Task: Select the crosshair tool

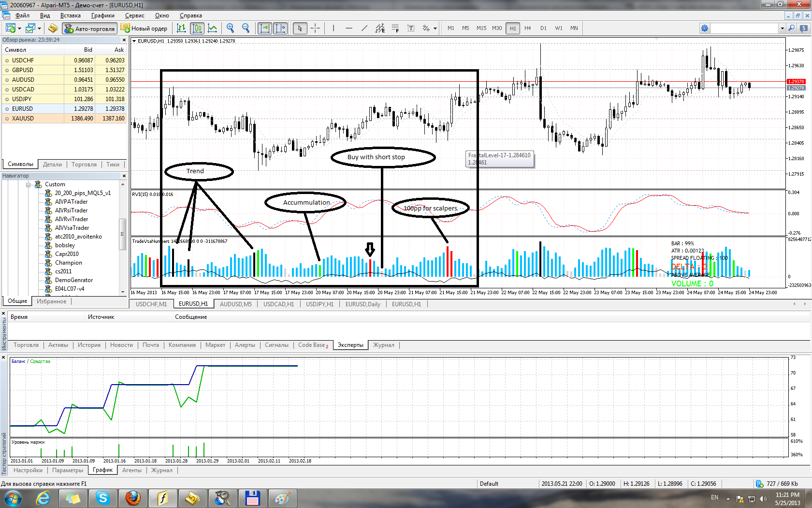Action: [315, 28]
